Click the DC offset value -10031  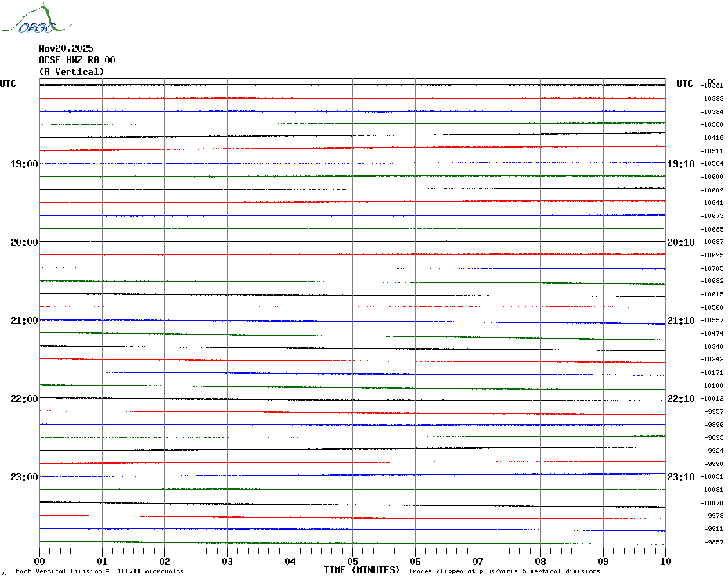[x=712, y=476]
